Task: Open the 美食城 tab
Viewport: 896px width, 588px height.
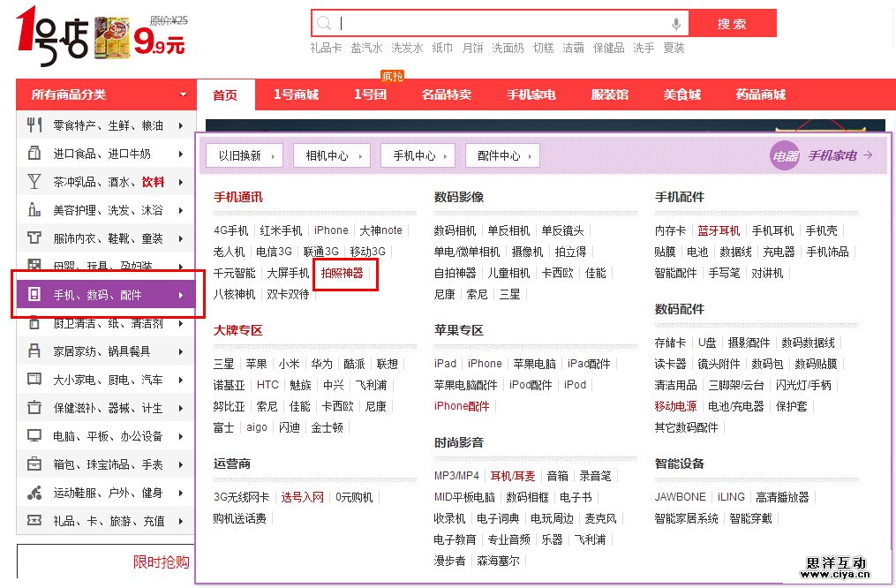Action: pyautogui.click(x=681, y=94)
